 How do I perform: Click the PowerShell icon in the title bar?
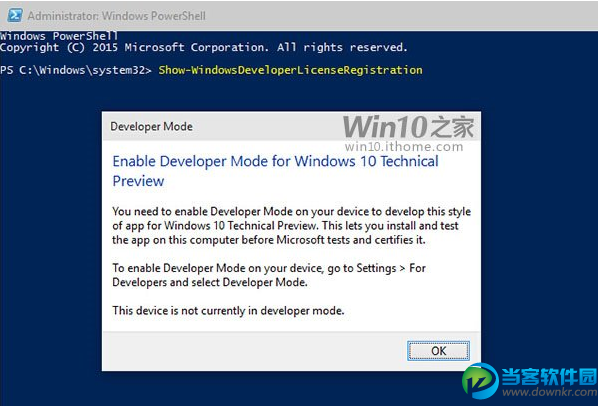coord(15,15)
